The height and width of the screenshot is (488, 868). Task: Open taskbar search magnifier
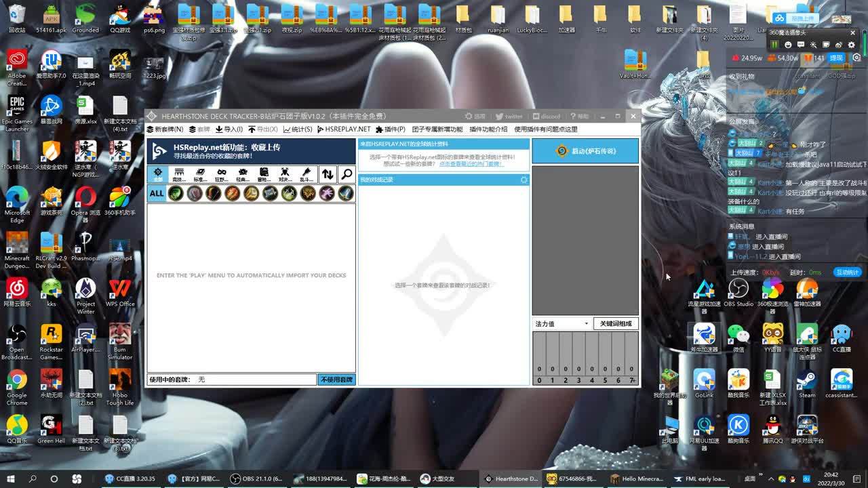(x=33, y=479)
